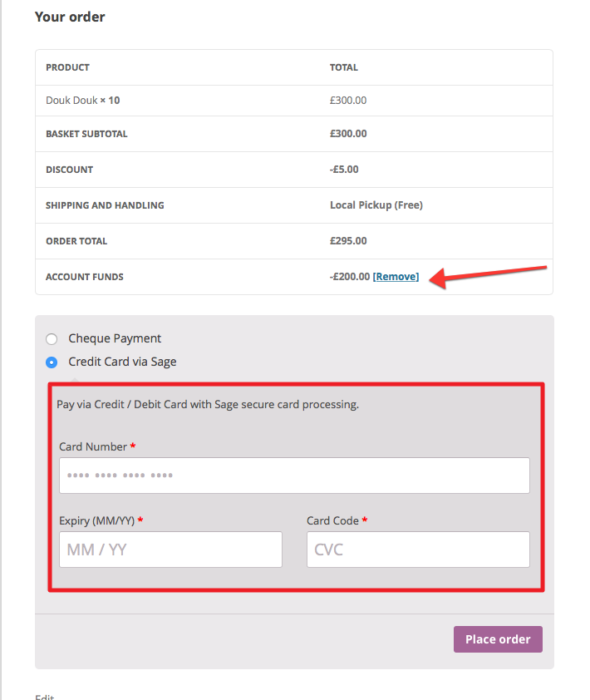Focus the Card Number input field
This screenshot has width=590, height=700.
point(294,476)
